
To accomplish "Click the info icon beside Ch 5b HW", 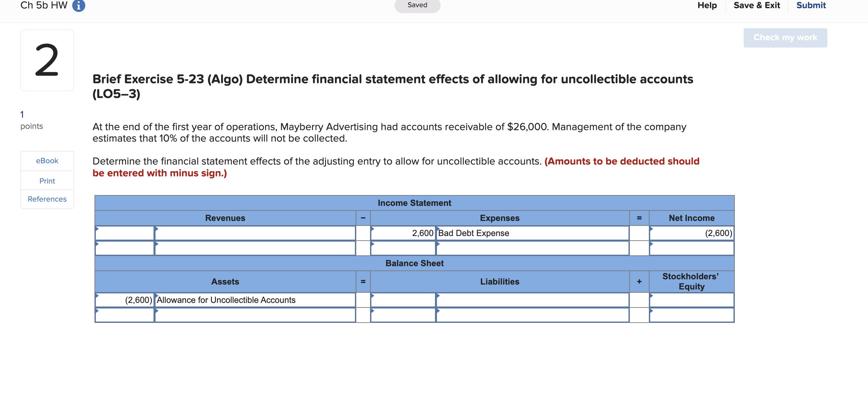I will pos(78,6).
